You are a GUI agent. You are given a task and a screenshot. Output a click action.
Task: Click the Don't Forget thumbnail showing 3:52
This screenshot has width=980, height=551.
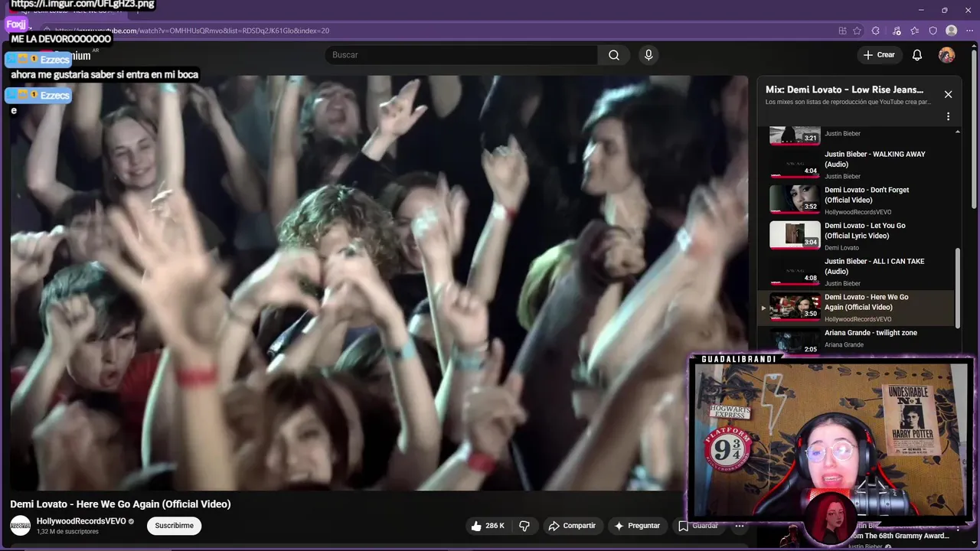[795, 199]
